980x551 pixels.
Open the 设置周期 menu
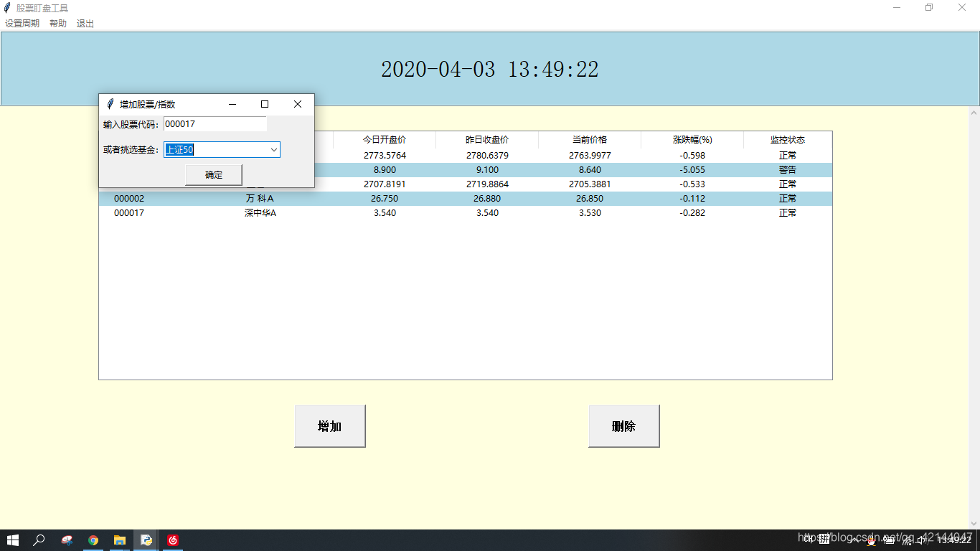(x=22, y=24)
